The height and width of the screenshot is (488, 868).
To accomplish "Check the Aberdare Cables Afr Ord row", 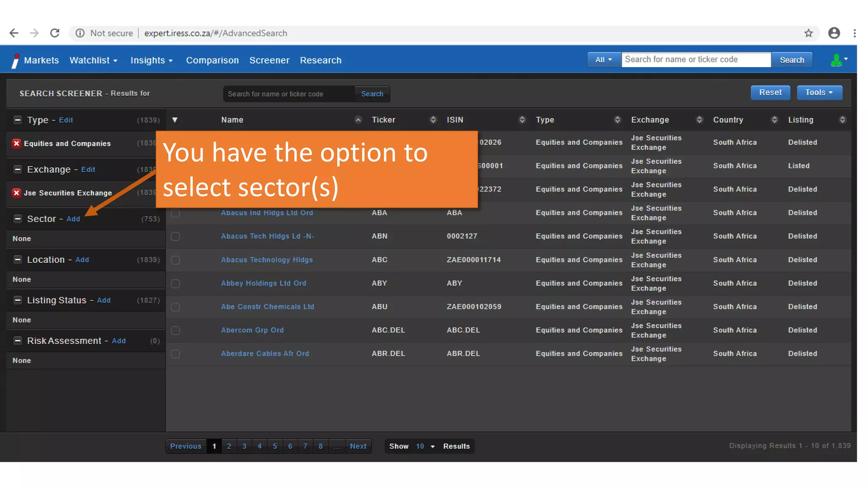I will [x=175, y=354].
